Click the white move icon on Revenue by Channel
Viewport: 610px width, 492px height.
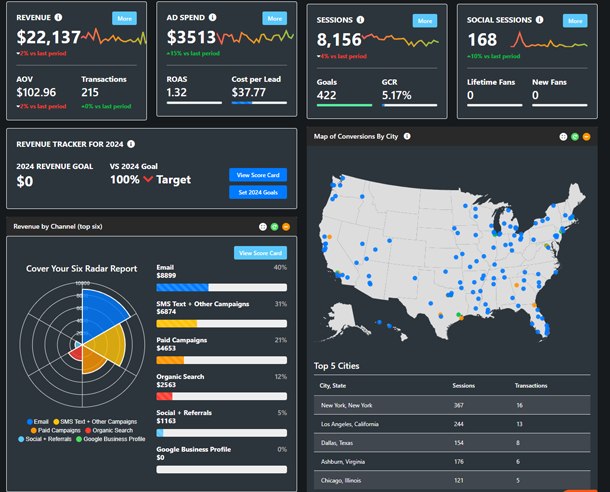pos(263,227)
